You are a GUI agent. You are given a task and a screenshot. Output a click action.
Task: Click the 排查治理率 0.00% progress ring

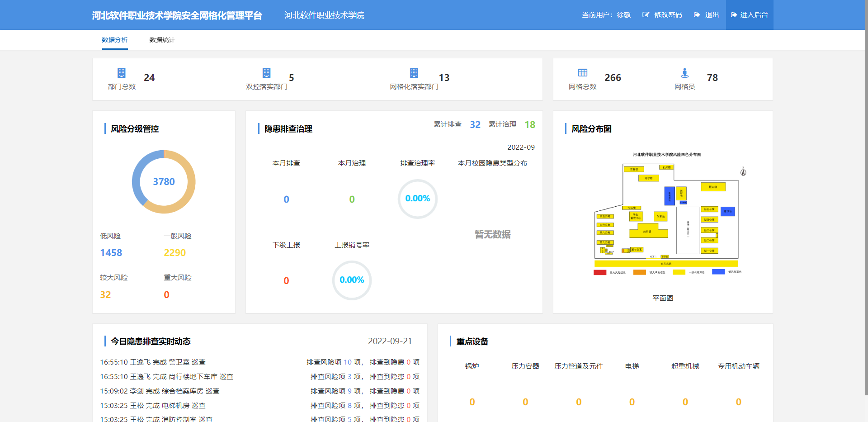418,199
